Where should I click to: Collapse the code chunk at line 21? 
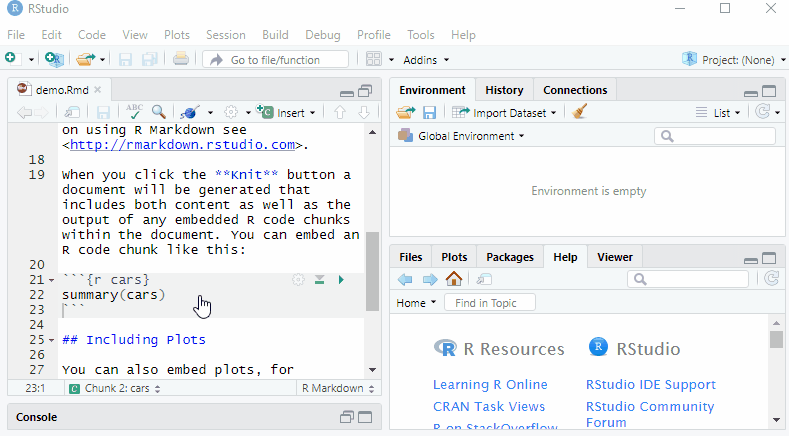click(51, 280)
